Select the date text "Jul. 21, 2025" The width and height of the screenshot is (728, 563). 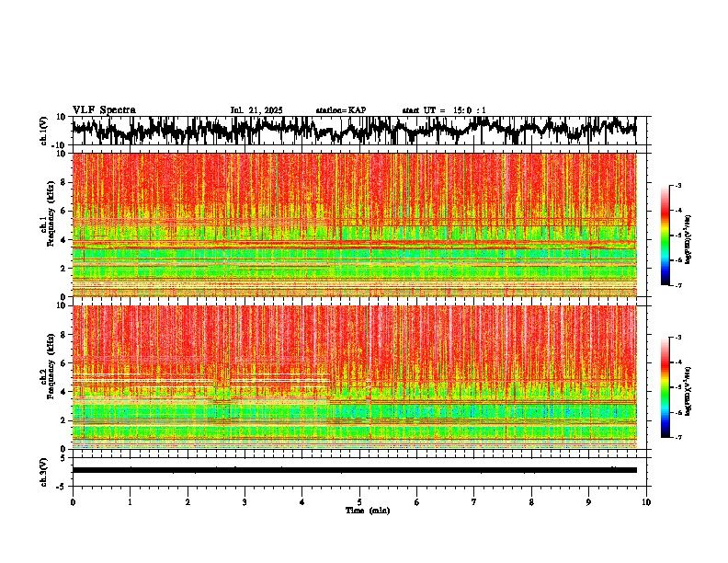pyautogui.click(x=256, y=110)
